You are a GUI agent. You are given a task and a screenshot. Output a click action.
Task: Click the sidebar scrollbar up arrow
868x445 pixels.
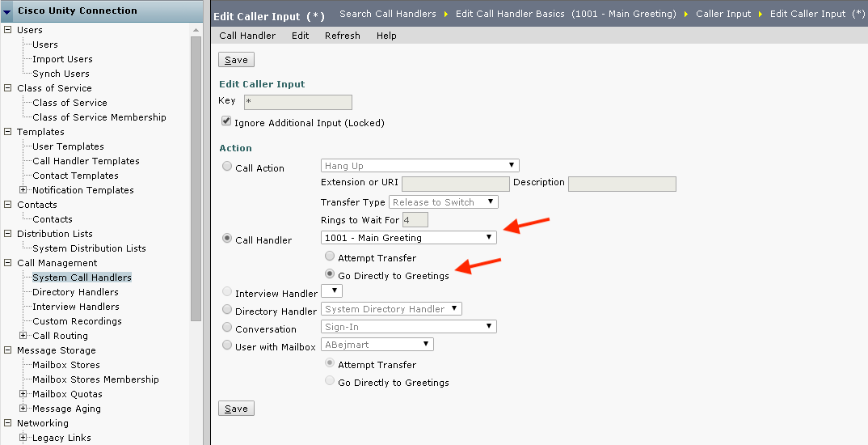click(x=196, y=30)
